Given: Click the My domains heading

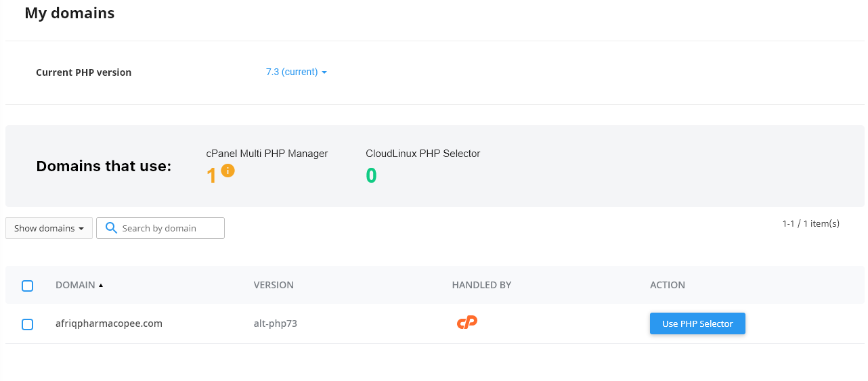Looking at the screenshot, I should point(70,13).
